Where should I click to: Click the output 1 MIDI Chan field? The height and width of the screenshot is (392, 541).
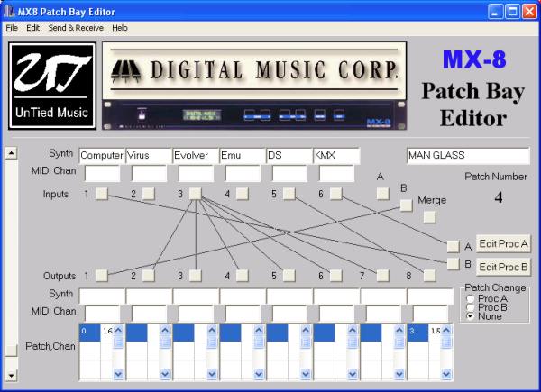pyautogui.click(x=102, y=314)
